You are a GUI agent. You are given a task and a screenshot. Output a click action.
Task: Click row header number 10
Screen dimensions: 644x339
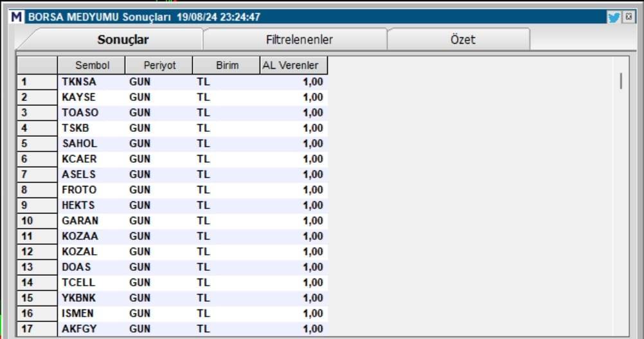coord(37,221)
